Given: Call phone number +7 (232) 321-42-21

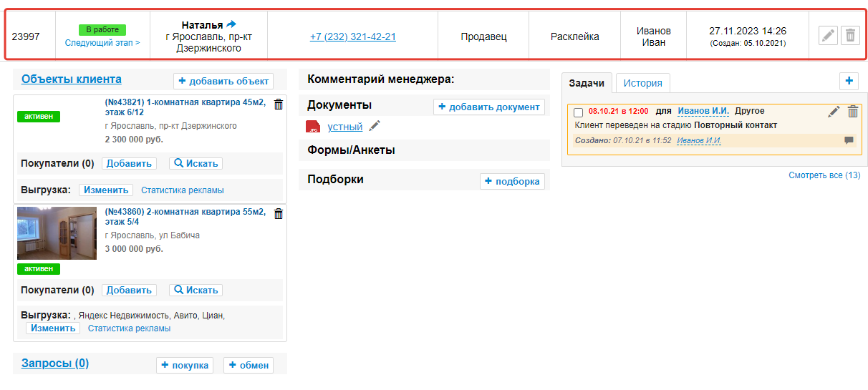Looking at the screenshot, I should pos(353,36).
